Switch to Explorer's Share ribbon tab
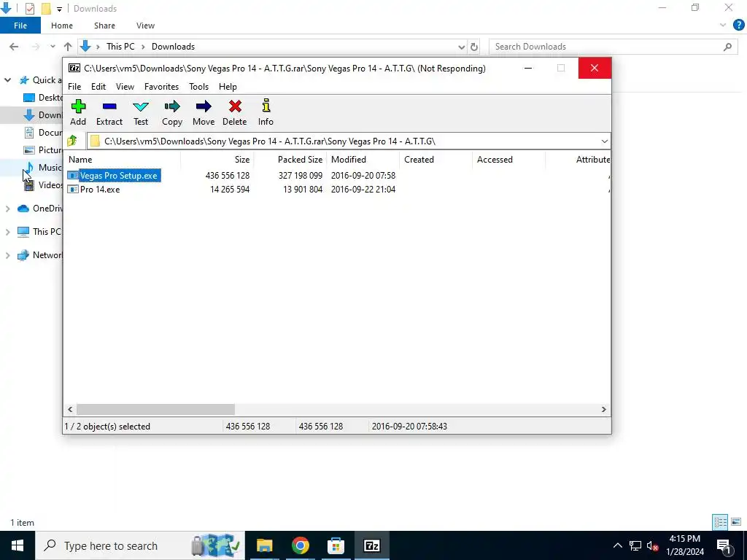The width and height of the screenshot is (747, 560). [104, 26]
